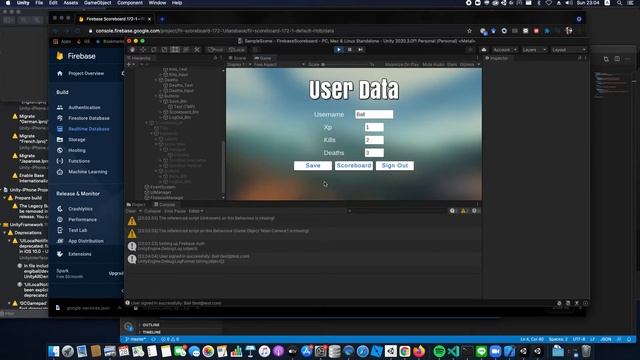Click the Deaths input field
The height and width of the screenshot is (360, 640).
[x=374, y=153]
